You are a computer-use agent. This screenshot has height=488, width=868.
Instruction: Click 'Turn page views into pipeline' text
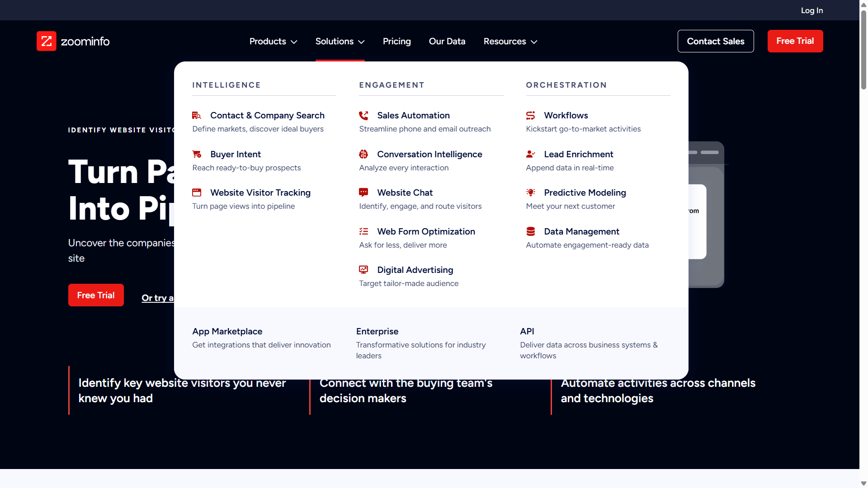click(x=243, y=206)
